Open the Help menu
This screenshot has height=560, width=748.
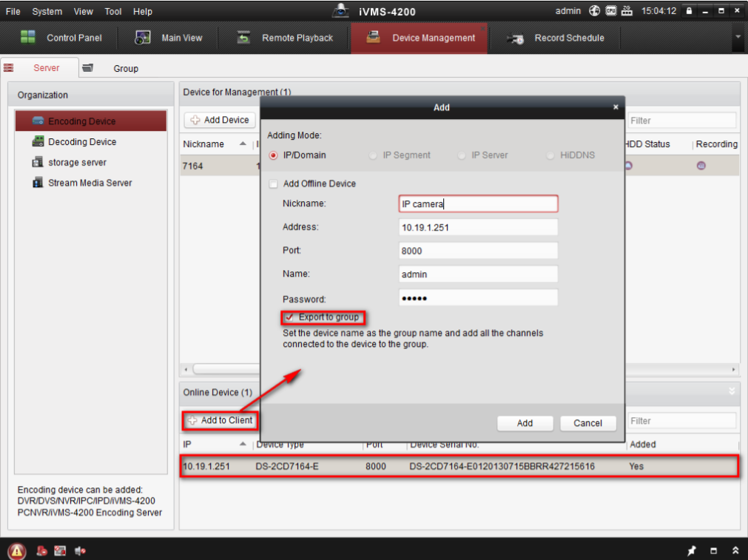[142, 11]
